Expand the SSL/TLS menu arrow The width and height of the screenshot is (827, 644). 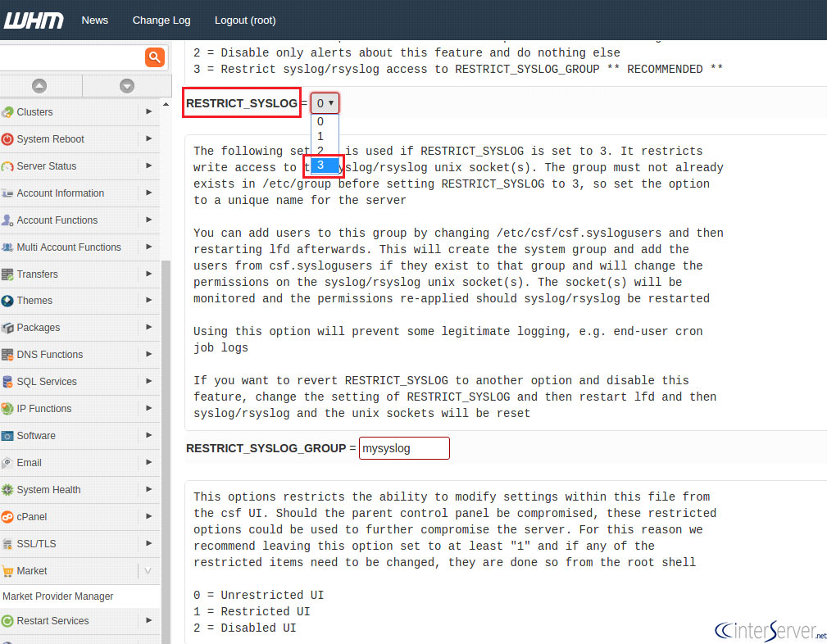click(148, 543)
